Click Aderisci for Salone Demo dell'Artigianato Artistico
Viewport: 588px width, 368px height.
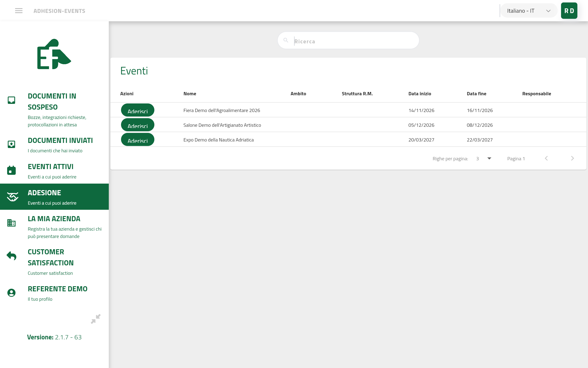[138, 125]
